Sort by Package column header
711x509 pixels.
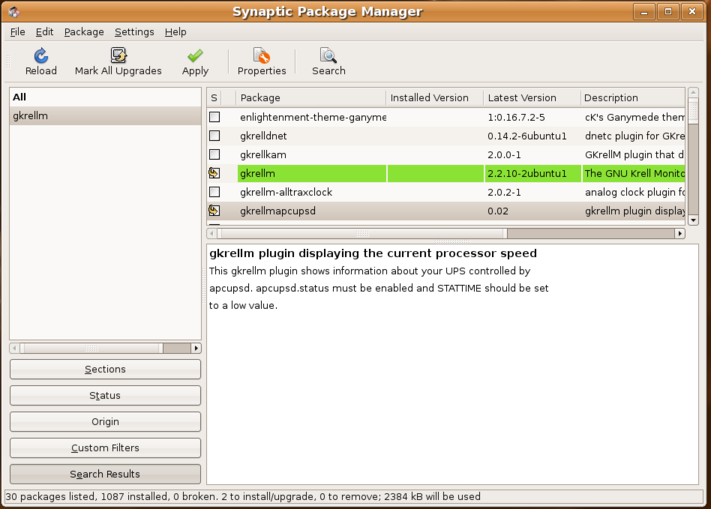(x=311, y=97)
